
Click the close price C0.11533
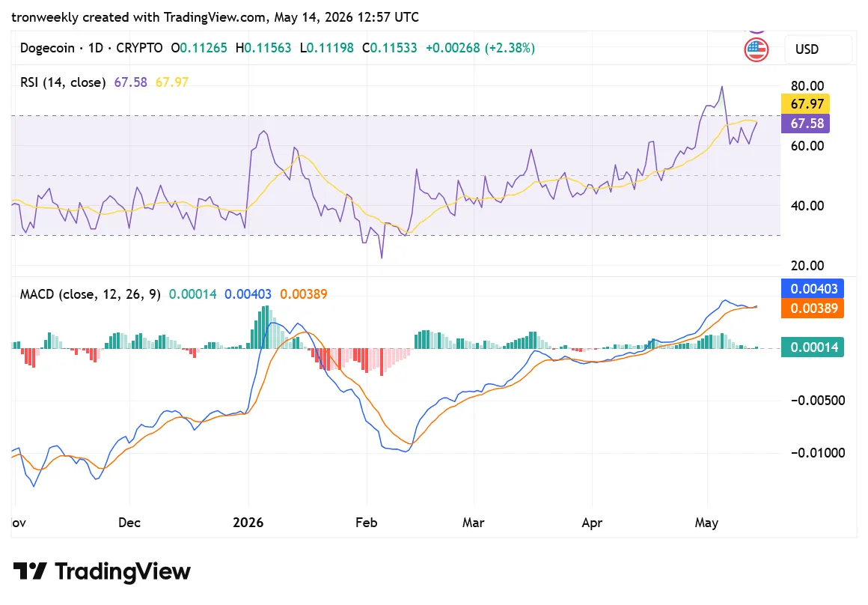390,48
